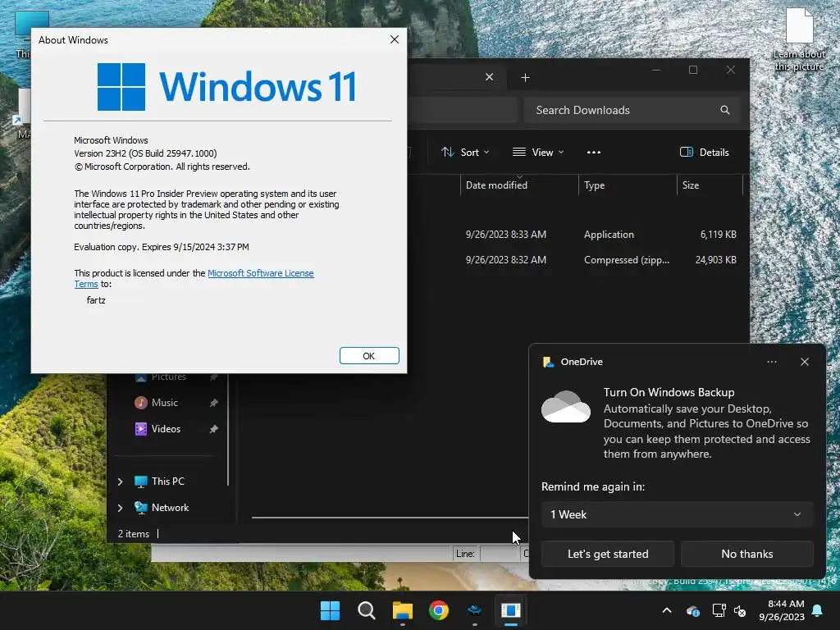Viewport: 840px width, 630px height.
Task: Click the Music folder icon
Action: [141, 402]
